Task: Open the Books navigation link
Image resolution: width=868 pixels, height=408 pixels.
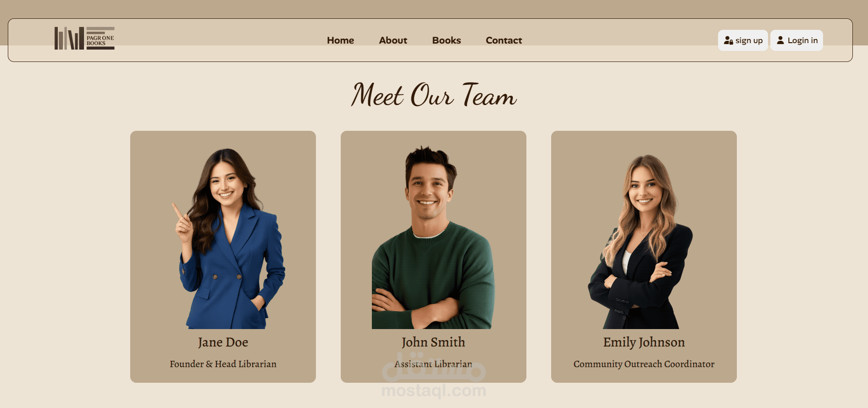Action: point(446,40)
